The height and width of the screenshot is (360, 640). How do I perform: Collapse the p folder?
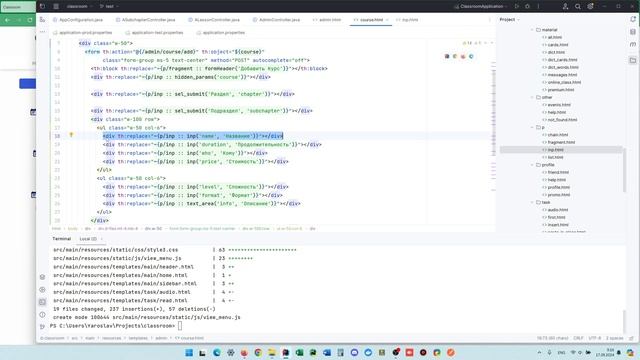[x=532, y=127]
